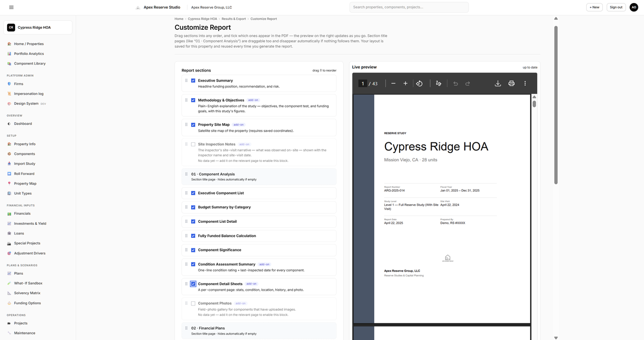Image resolution: width=644 pixels, height=340 pixels.
Task: Toggle Fully Funded Balance Calculation checkbox
Action: [193, 236]
